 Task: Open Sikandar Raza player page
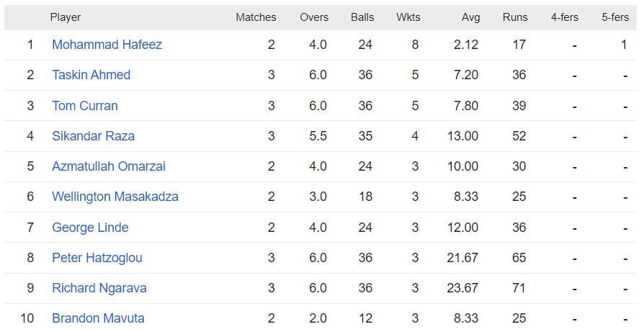click(x=93, y=136)
